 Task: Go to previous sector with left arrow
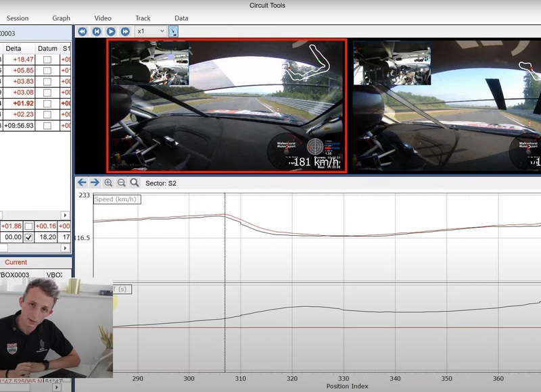82,182
